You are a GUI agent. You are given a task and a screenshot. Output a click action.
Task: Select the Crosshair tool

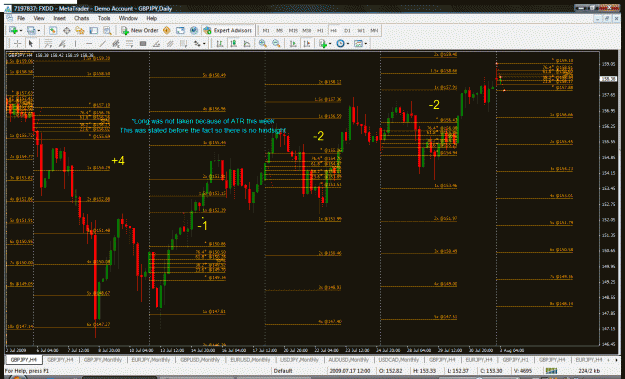coord(18,44)
